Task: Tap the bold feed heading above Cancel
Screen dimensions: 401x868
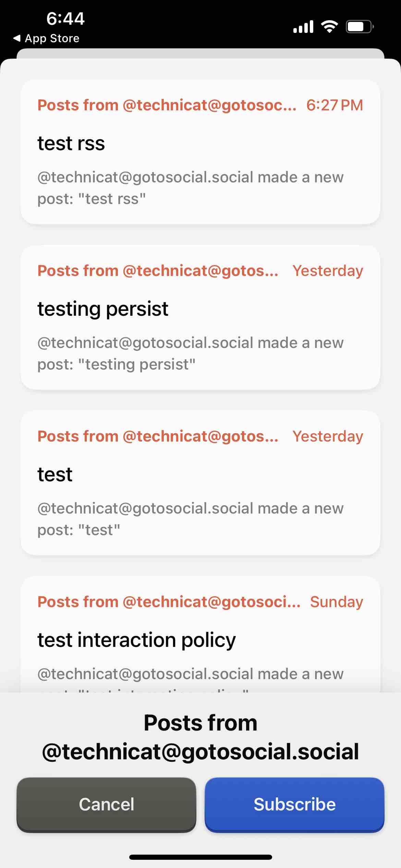Action: pos(200,737)
